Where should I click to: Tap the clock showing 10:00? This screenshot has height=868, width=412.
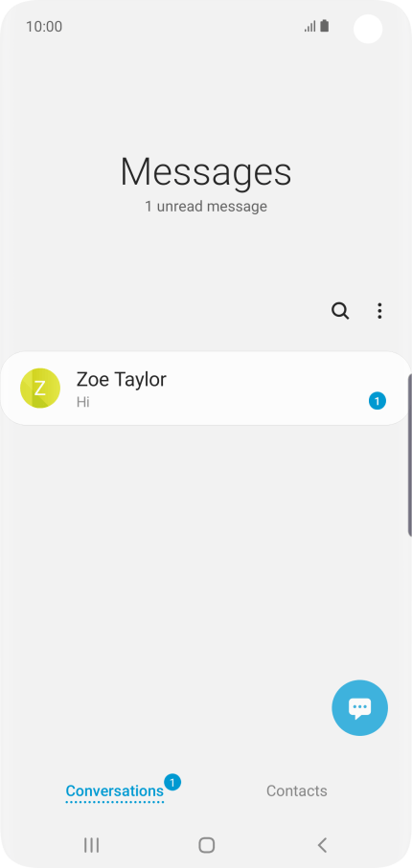coord(44,27)
